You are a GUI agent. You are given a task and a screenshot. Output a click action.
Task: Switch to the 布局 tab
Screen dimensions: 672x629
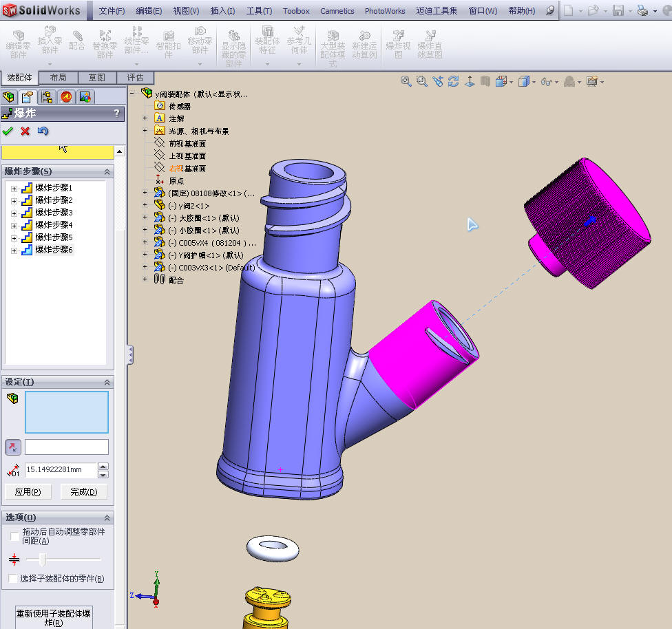click(59, 77)
